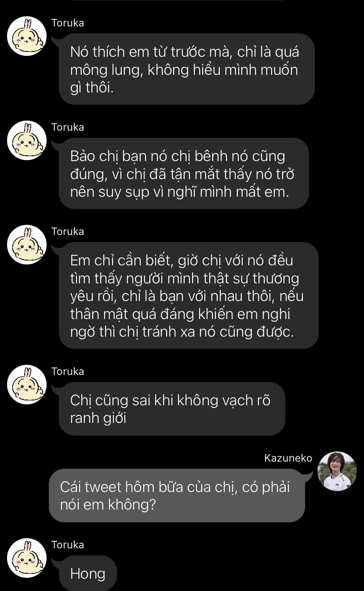Click Toruka's name above 'Nó thích em' message
The width and height of the screenshot is (364, 591).
pyautogui.click(x=68, y=23)
